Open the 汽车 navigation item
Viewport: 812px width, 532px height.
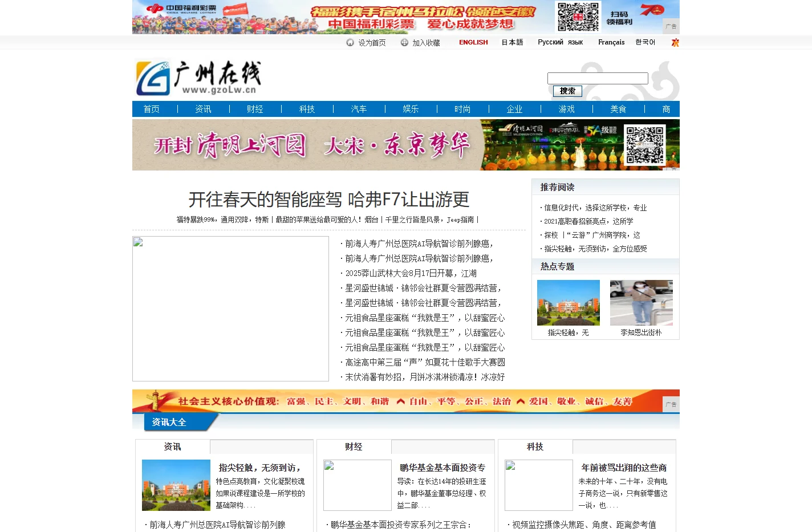click(359, 109)
